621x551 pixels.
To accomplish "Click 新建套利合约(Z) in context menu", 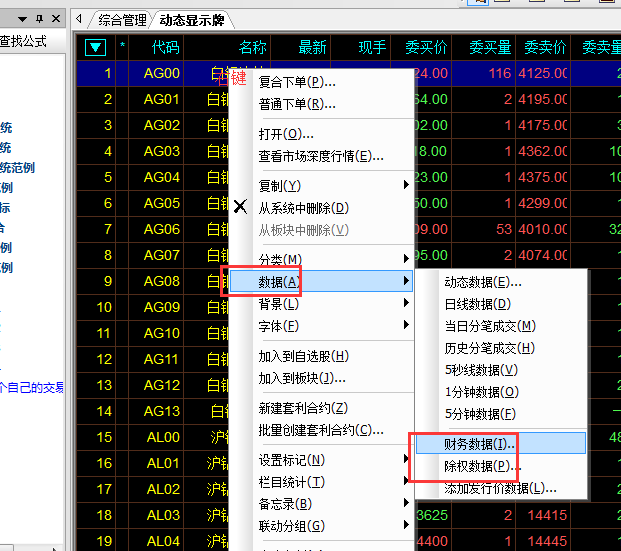I will 303,408.
